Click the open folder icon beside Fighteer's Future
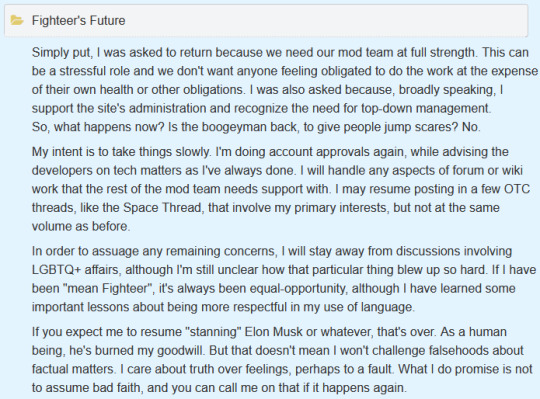 pyautogui.click(x=17, y=20)
